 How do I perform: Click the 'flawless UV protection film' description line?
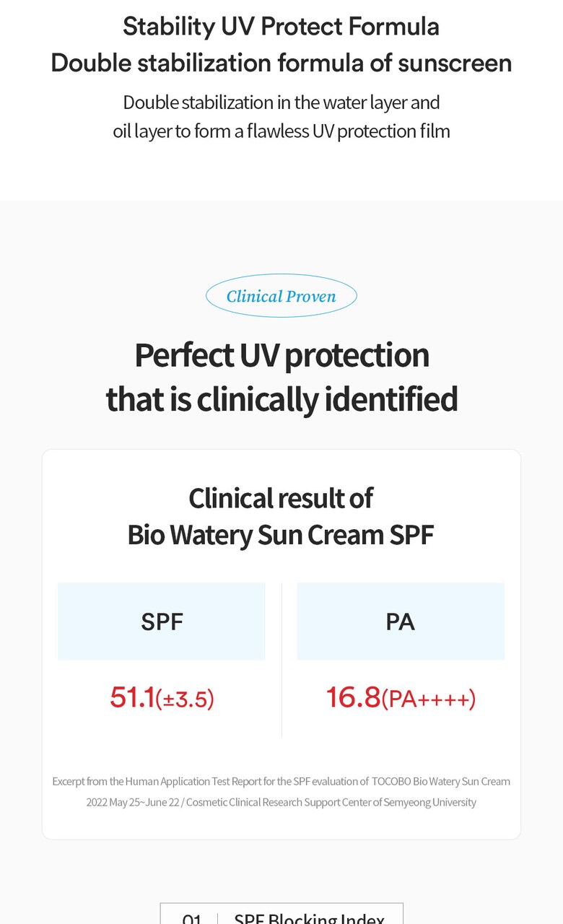[281, 131]
